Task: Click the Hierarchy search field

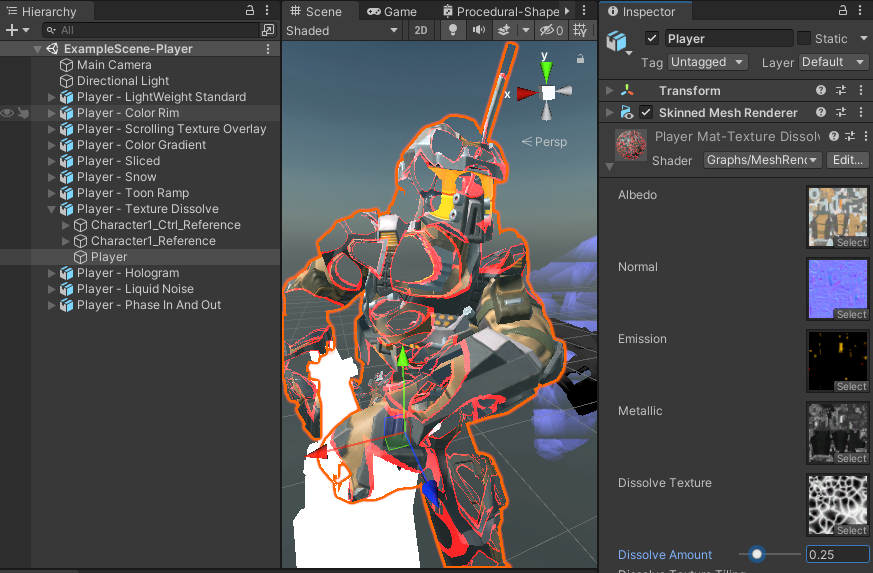Action: click(151, 30)
